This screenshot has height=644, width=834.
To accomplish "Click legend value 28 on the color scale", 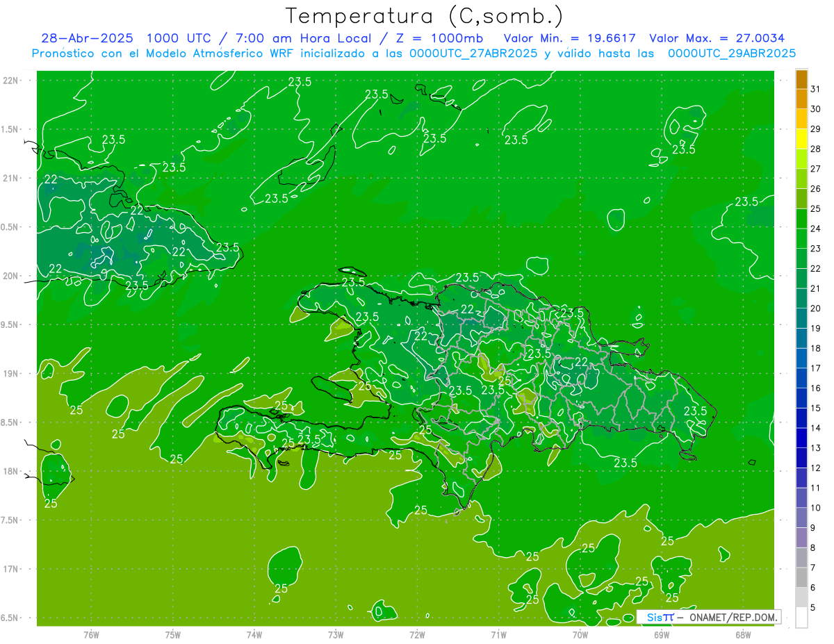I will tap(816, 149).
